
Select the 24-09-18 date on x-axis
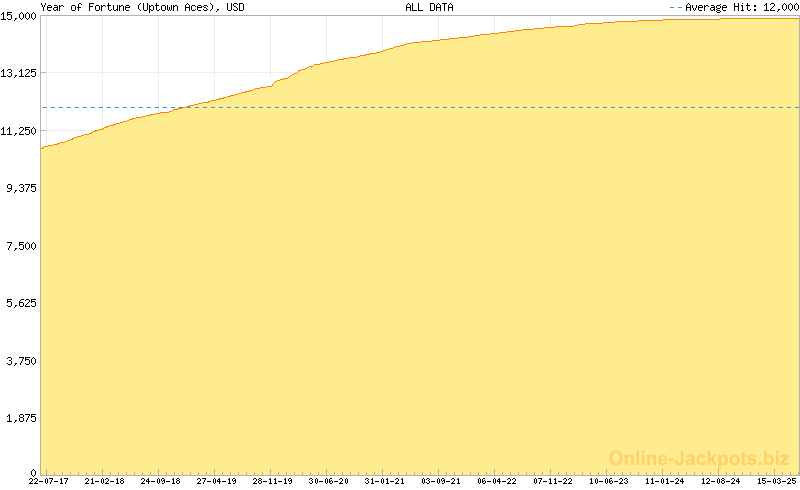[160, 481]
